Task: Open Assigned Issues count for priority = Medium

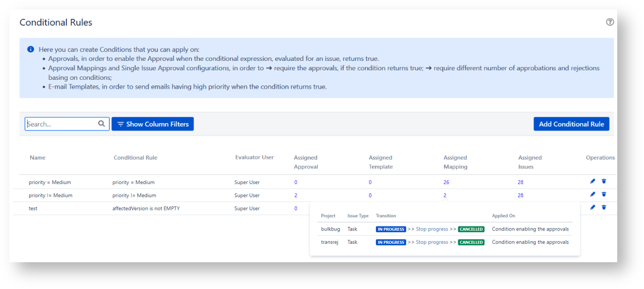Action: pos(520,182)
